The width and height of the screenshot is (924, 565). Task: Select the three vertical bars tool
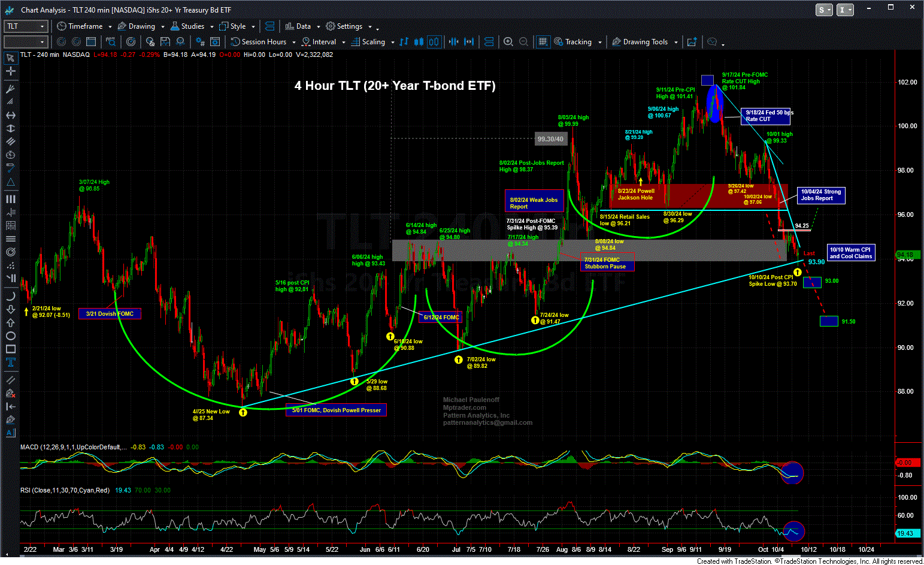(x=10, y=199)
